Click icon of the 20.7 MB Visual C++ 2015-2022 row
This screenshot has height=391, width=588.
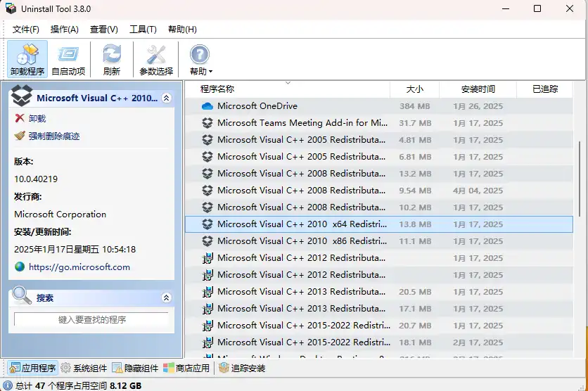click(207, 326)
